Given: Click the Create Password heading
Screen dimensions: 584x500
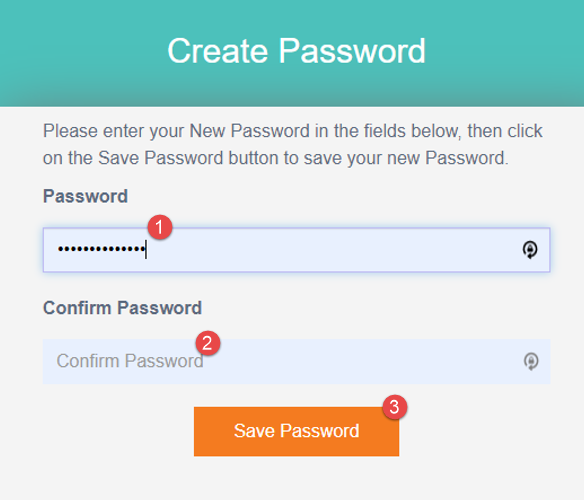Looking at the screenshot, I should tap(296, 51).
